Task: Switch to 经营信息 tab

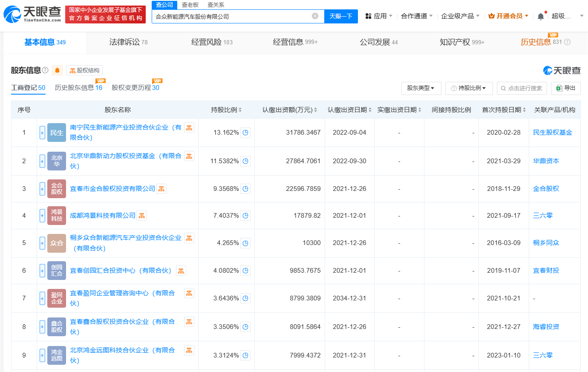Action: 295,42
